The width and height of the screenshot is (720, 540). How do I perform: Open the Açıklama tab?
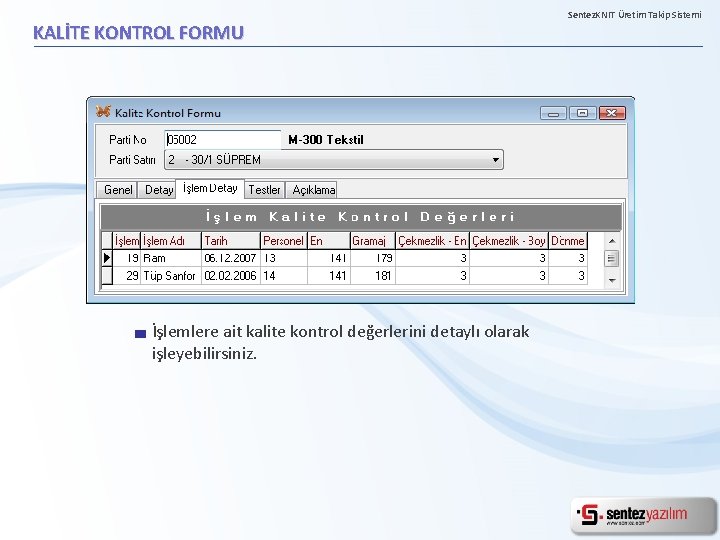tap(313, 190)
